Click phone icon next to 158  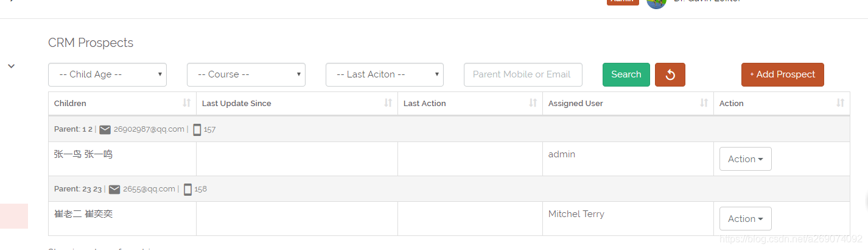click(x=187, y=189)
